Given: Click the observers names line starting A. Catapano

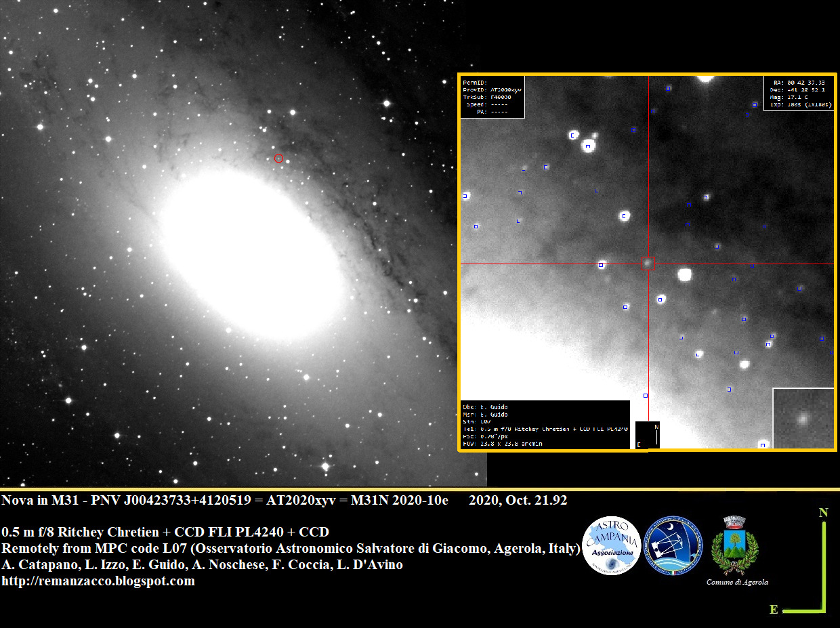Looking at the screenshot, I should 202,565.
